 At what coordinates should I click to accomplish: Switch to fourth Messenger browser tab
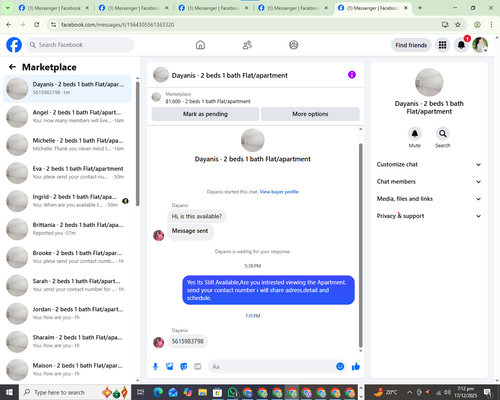pyautogui.click(x=293, y=8)
